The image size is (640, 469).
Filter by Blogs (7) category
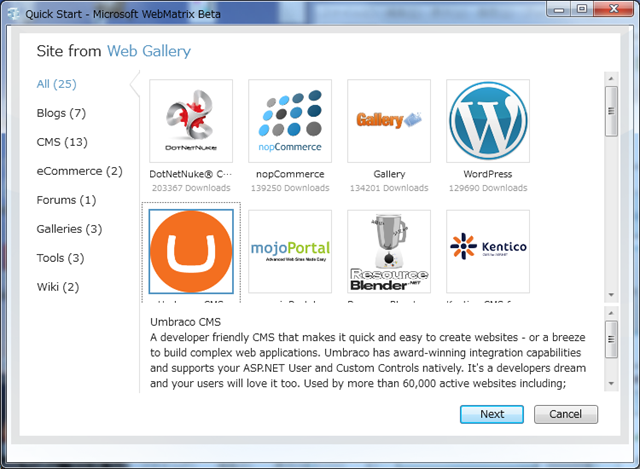61,113
